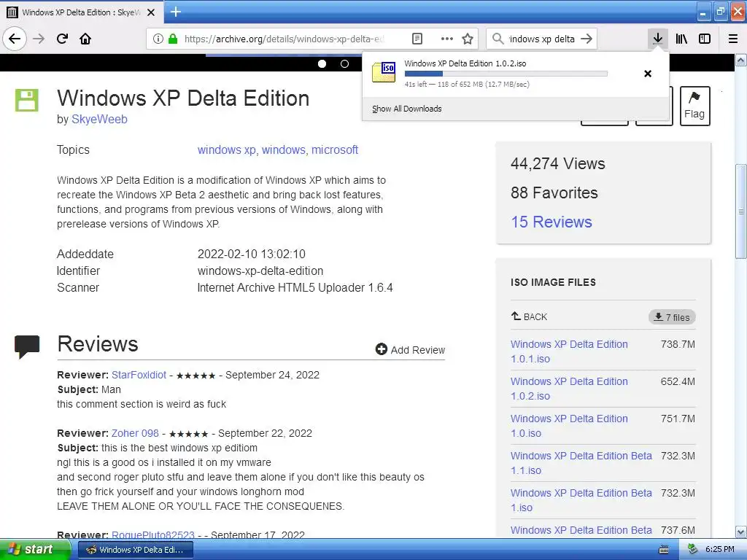Download Windows XP Delta Edition 1.0.1.iso

click(x=569, y=351)
